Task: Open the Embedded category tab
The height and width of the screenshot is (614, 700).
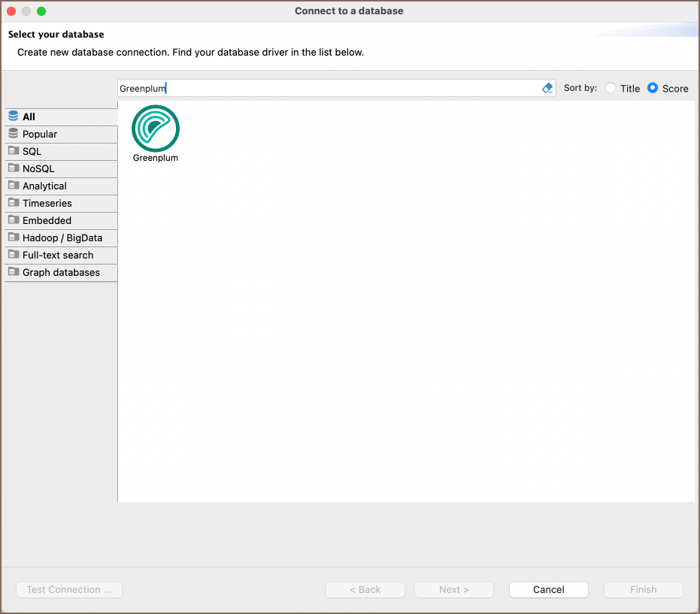Action: pyautogui.click(x=47, y=220)
